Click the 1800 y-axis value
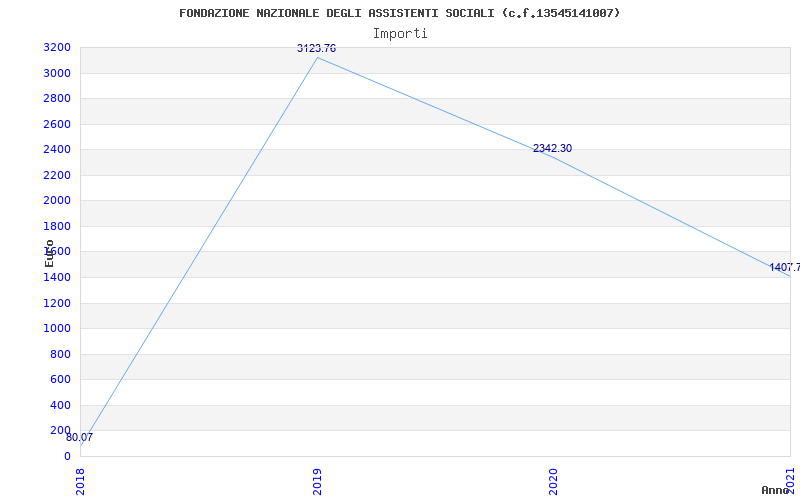Screen dimensions: 800x500 57,227
